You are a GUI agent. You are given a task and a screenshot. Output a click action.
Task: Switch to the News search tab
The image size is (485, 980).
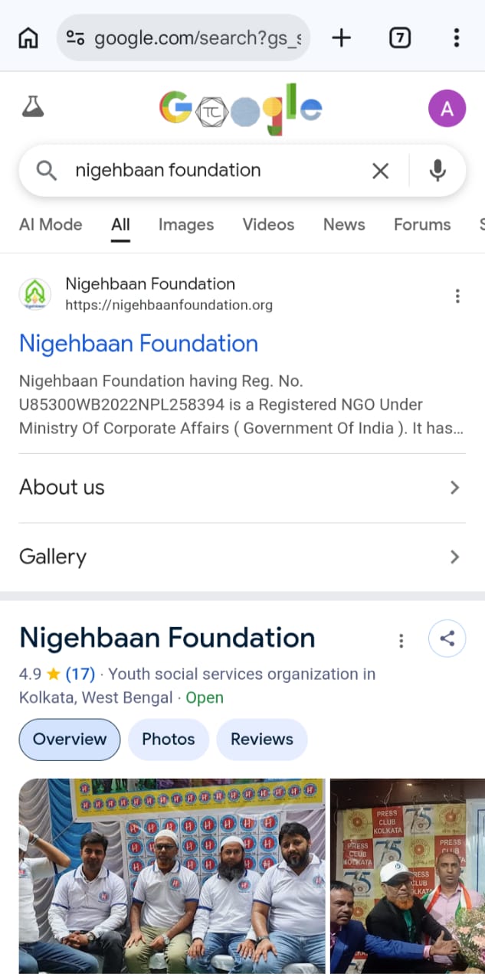point(343,224)
